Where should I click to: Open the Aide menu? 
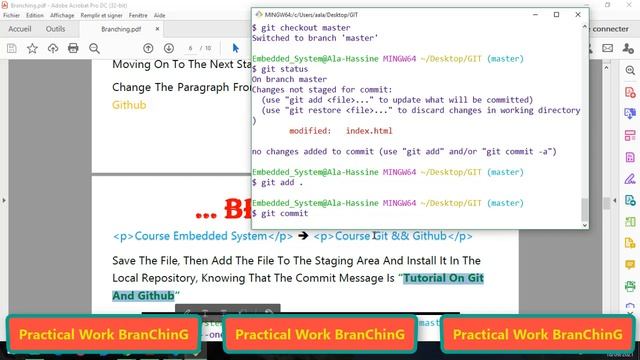coord(160,16)
